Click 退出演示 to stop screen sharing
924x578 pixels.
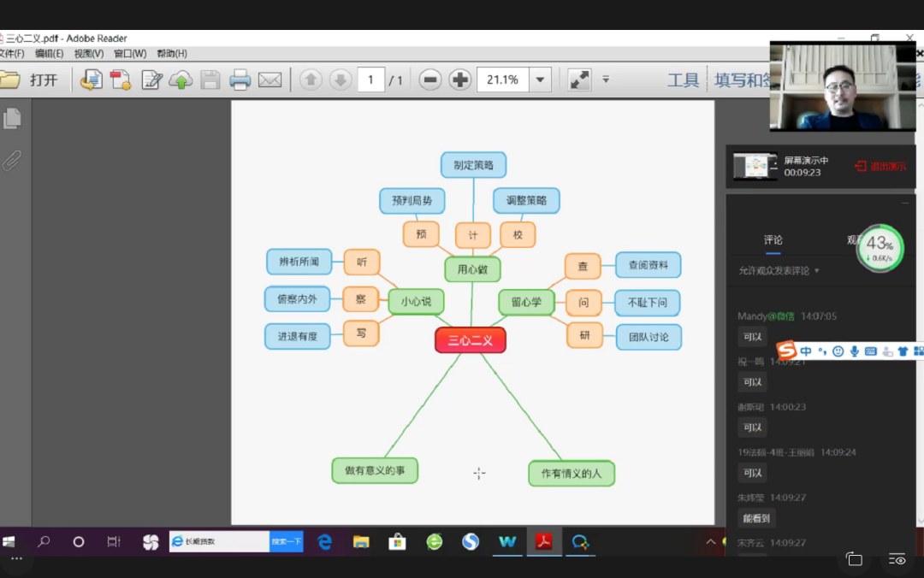pyautogui.click(x=880, y=167)
